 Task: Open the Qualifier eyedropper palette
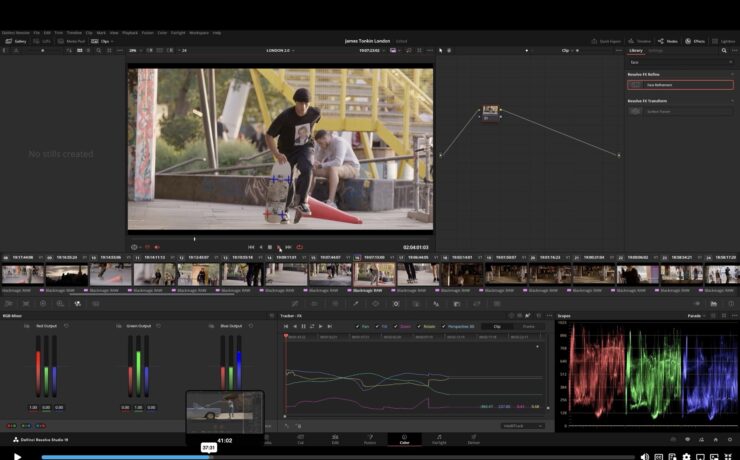click(x=355, y=304)
